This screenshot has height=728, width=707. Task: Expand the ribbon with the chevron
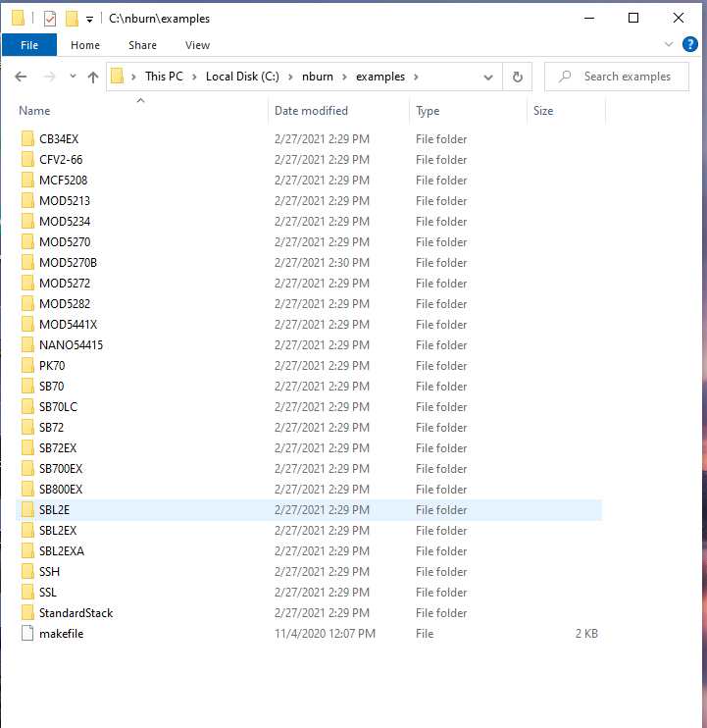coord(668,44)
